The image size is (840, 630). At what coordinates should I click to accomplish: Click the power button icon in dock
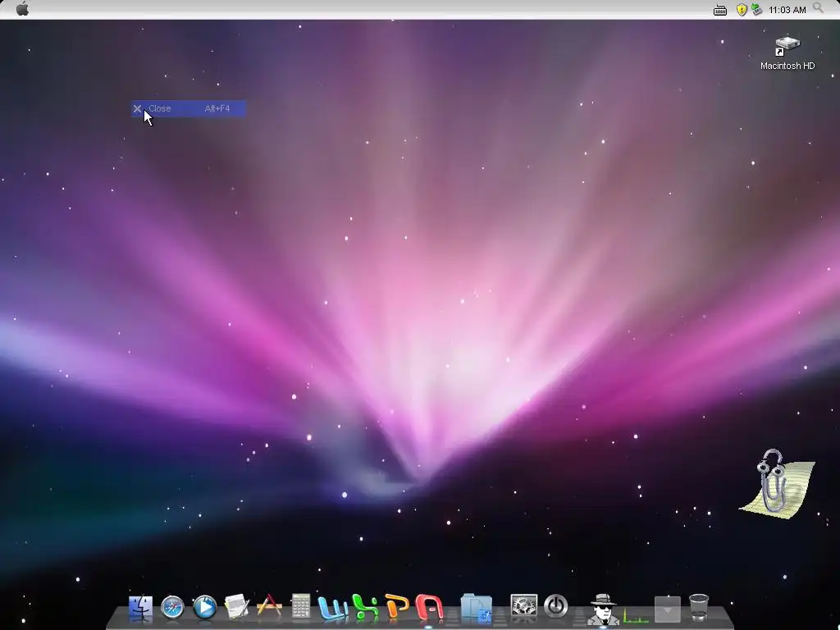[555, 607]
